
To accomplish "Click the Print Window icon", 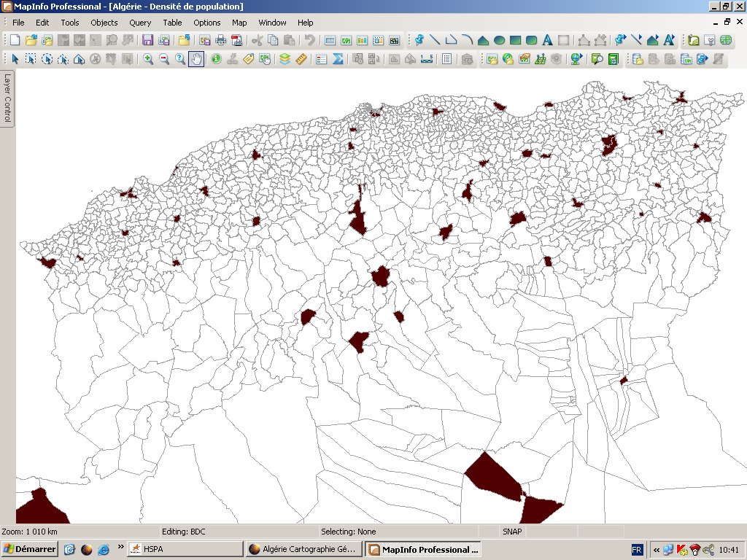I will click(x=220, y=40).
